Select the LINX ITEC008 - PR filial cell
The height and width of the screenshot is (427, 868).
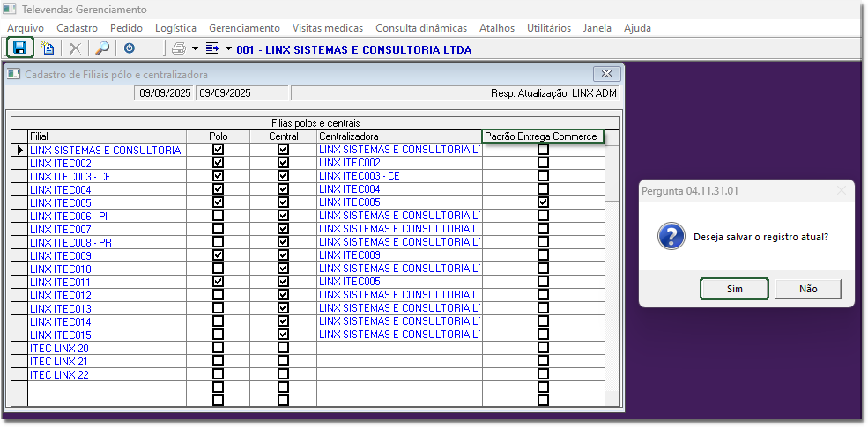click(x=107, y=242)
